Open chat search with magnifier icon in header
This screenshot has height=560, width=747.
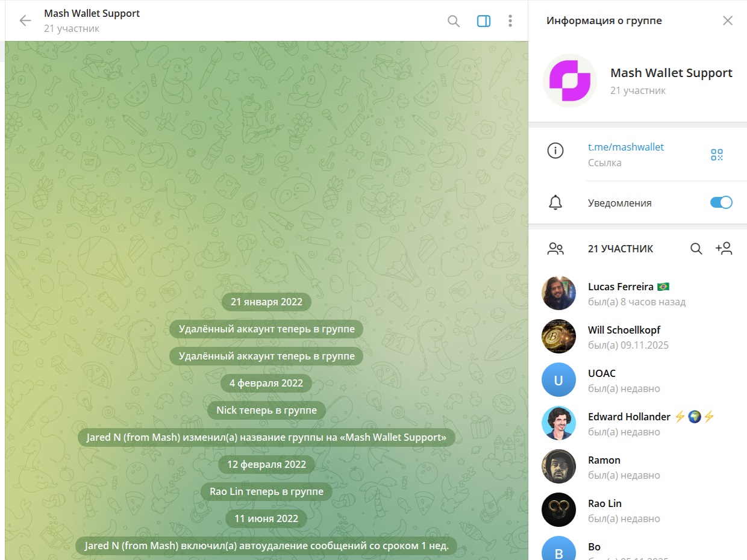454,21
